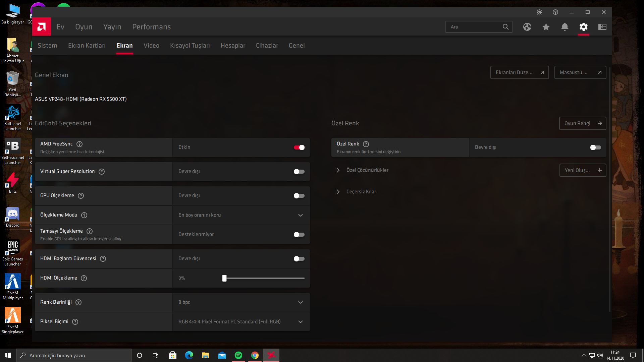Toggle the sidebar panel icon
This screenshot has height=362, width=644.
click(602, 27)
